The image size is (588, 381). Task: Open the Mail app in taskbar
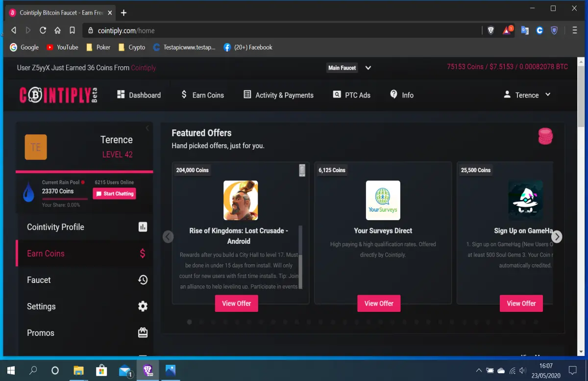point(125,371)
